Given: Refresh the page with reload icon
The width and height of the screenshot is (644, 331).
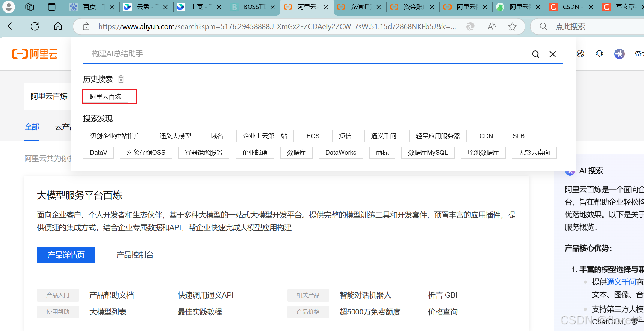Looking at the screenshot, I should click(x=35, y=26).
